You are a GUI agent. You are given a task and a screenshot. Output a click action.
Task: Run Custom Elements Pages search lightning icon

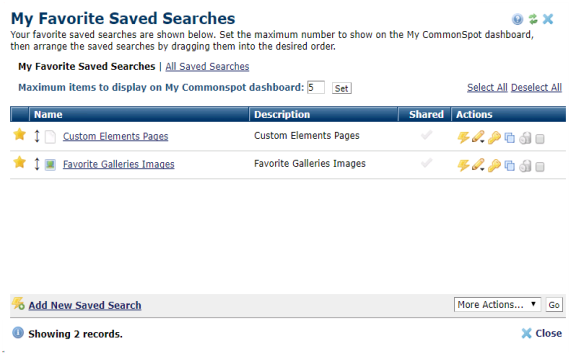click(463, 137)
